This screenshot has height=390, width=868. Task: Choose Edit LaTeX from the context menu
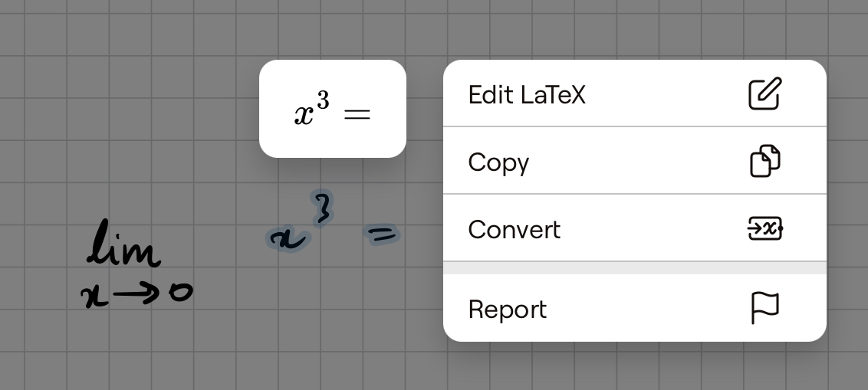click(634, 93)
